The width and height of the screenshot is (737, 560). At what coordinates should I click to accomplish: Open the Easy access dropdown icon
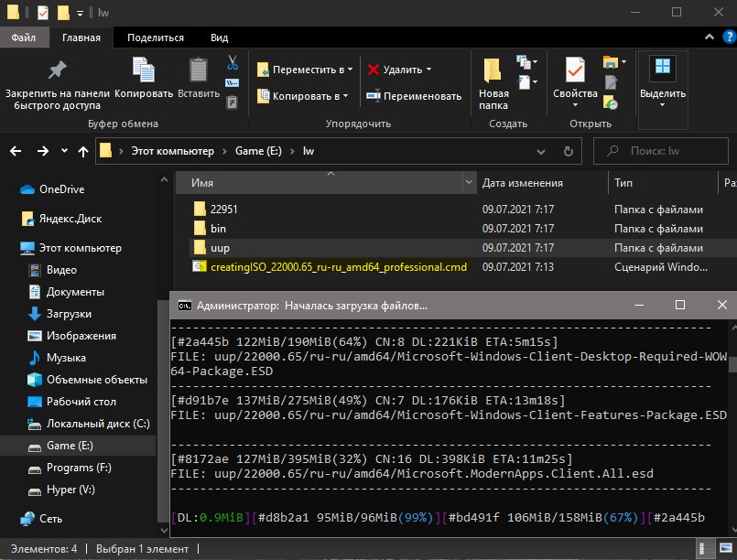click(x=527, y=82)
